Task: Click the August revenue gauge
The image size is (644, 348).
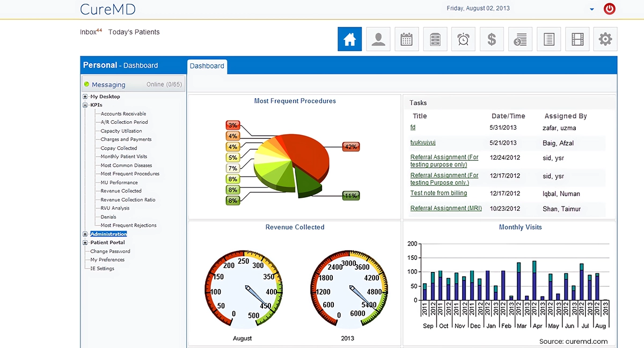Action: 243,288
